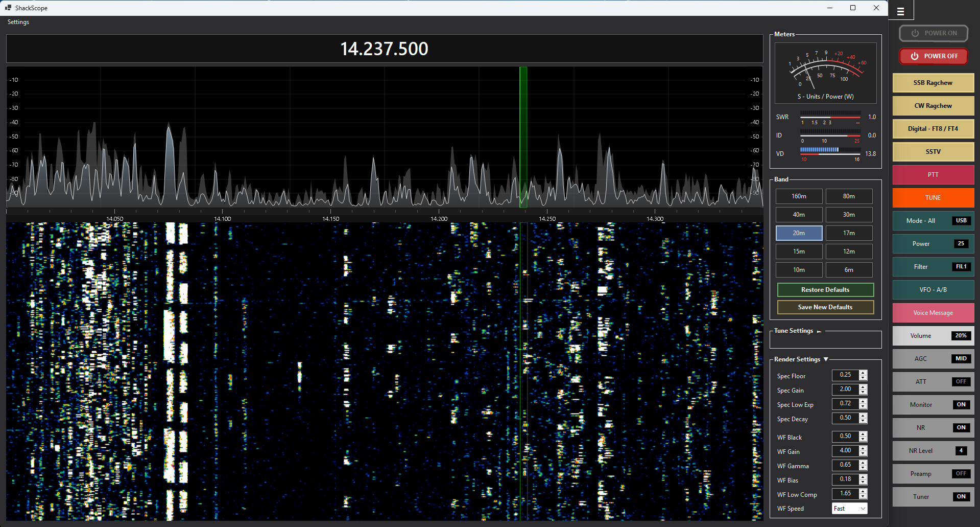This screenshot has height=527, width=980.
Task: Click the POWER ON button
Action: (x=934, y=33)
